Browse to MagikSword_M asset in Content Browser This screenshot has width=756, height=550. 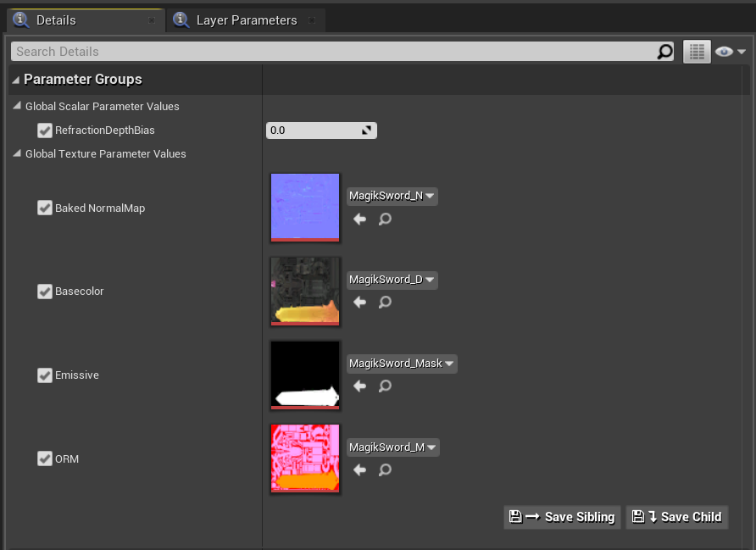(385, 470)
